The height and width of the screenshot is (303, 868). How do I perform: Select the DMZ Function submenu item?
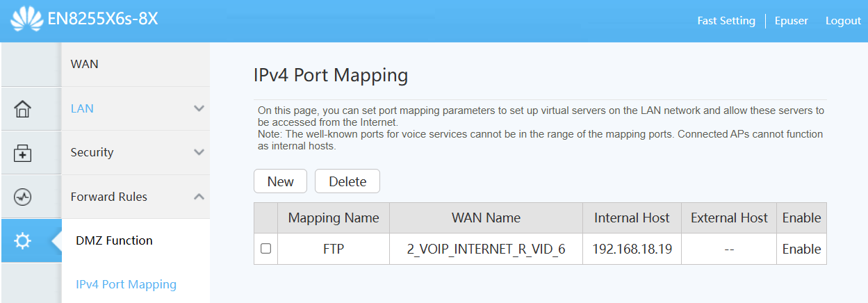(x=114, y=240)
